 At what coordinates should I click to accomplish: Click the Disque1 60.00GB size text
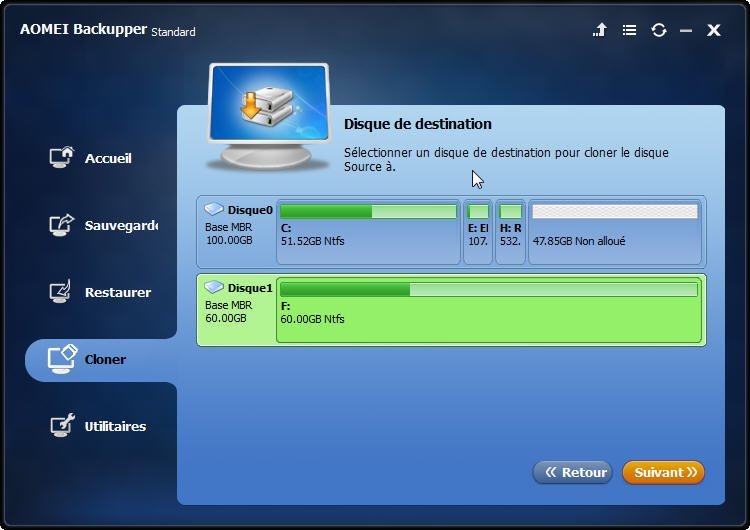coord(226,318)
